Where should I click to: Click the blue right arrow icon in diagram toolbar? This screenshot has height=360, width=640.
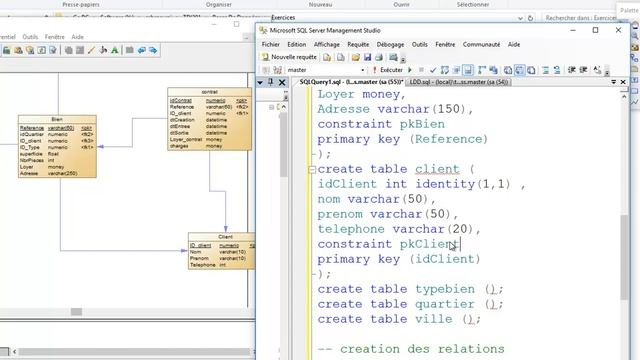pos(153,50)
